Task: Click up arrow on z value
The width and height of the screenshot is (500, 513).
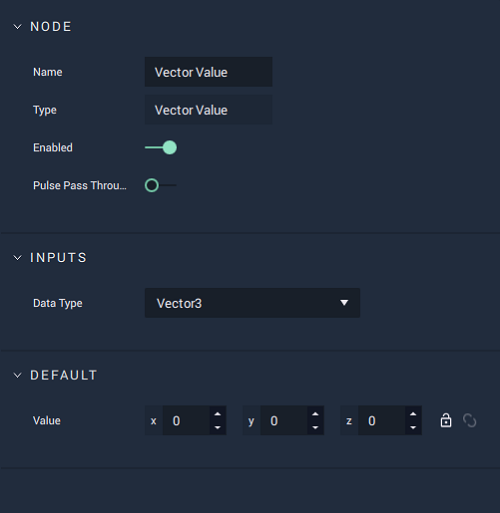Action: click(413, 414)
